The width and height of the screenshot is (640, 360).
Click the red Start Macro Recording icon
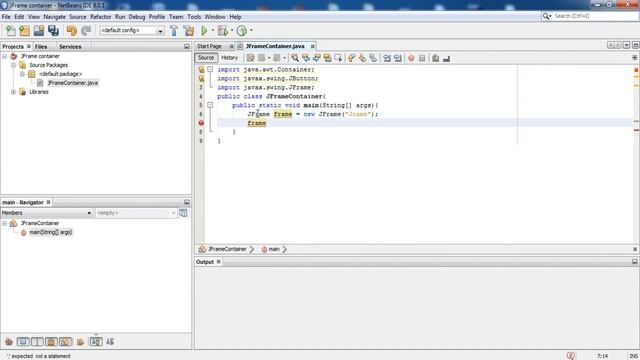click(x=411, y=58)
